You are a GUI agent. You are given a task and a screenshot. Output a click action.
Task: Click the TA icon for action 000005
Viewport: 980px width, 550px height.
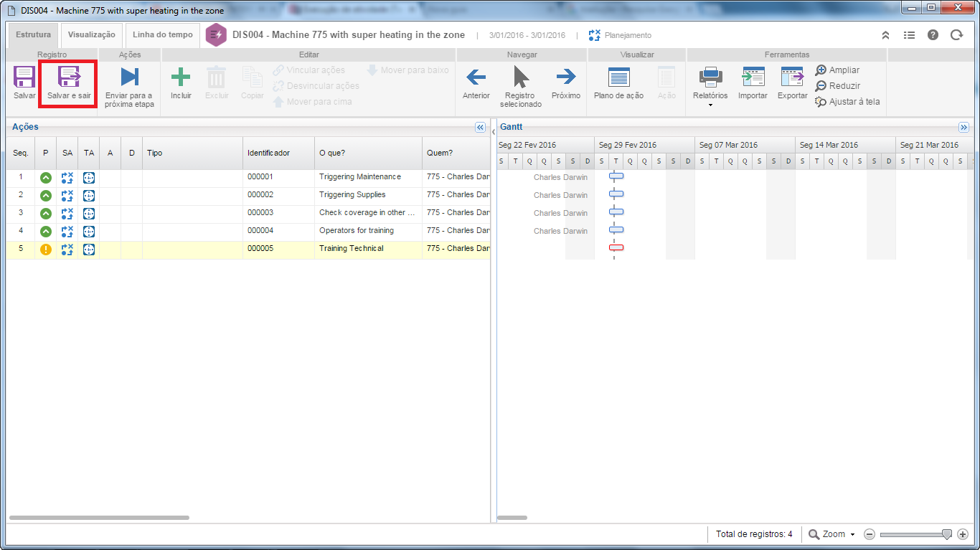(89, 249)
